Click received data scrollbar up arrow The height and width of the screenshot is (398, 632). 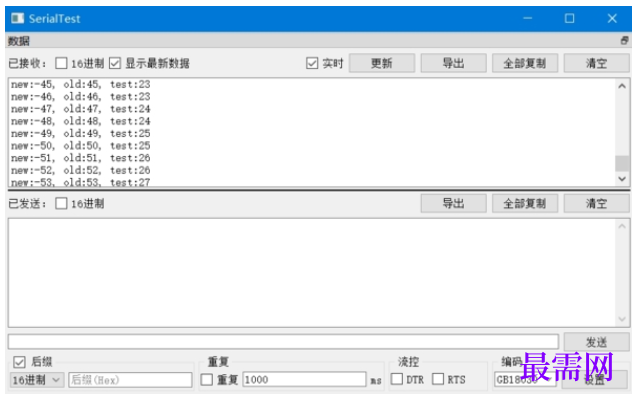pos(622,86)
